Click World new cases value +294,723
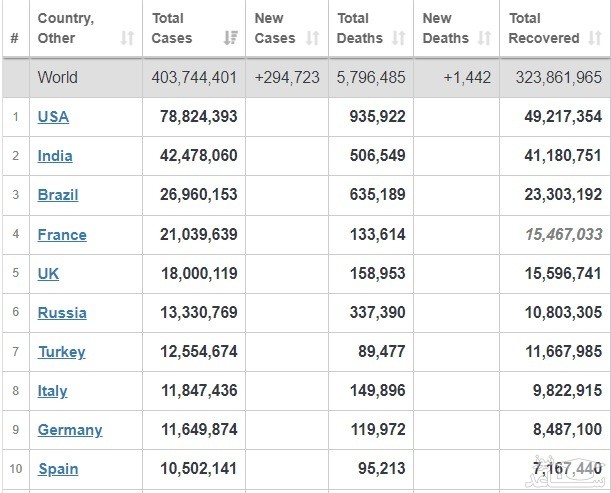Viewport: 611px width, 493px height. tap(285, 77)
